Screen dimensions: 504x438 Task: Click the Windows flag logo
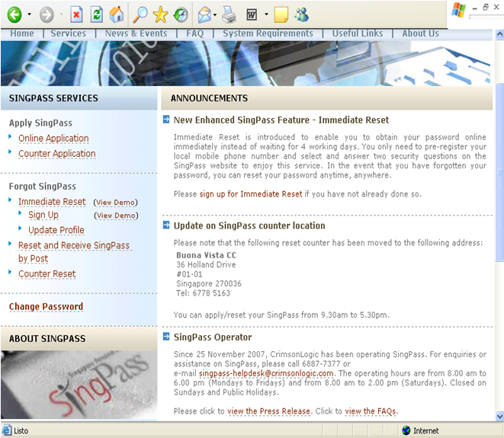pyautogui.click(x=459, y=10)
